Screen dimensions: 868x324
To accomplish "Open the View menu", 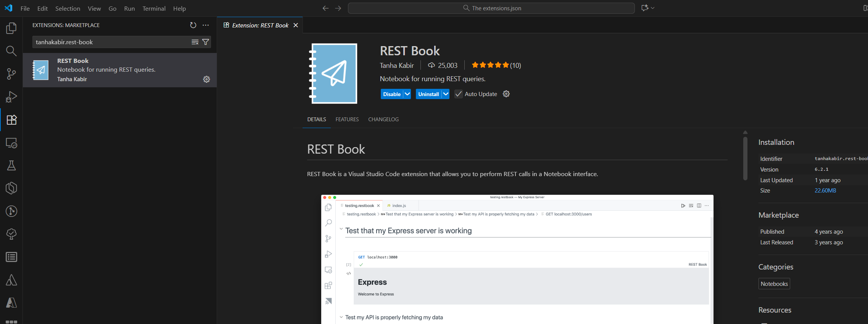I will 94,8.
